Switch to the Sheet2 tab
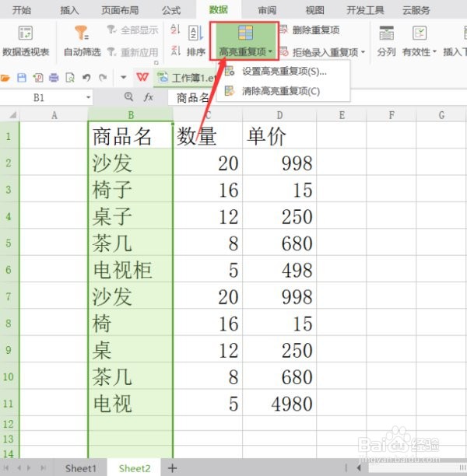This screenshot has height=476, width=467. coord(135,468)
